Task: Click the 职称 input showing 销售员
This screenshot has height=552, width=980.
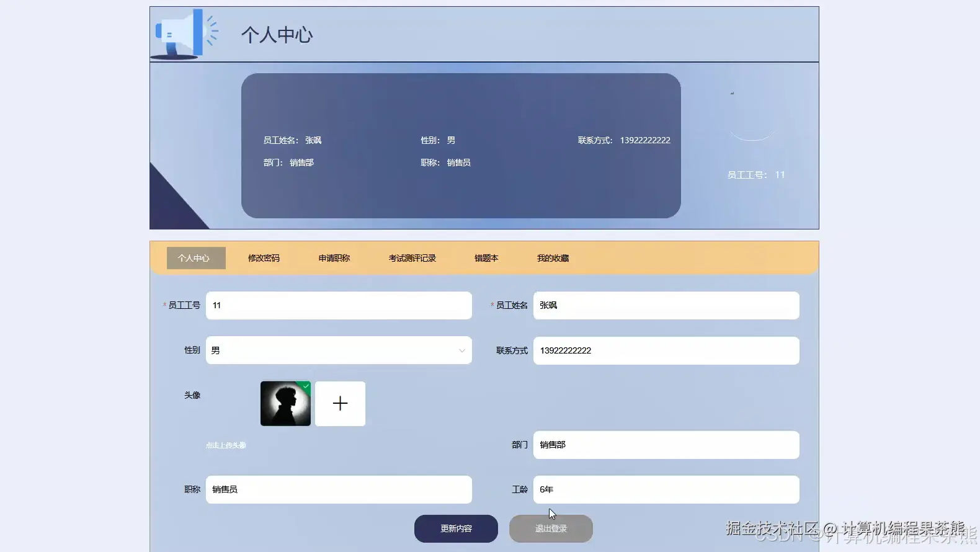Action: point(339,489)
